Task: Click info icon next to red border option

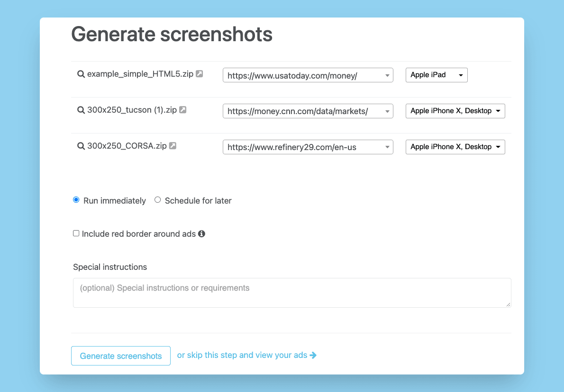Action: pos(202,234)
